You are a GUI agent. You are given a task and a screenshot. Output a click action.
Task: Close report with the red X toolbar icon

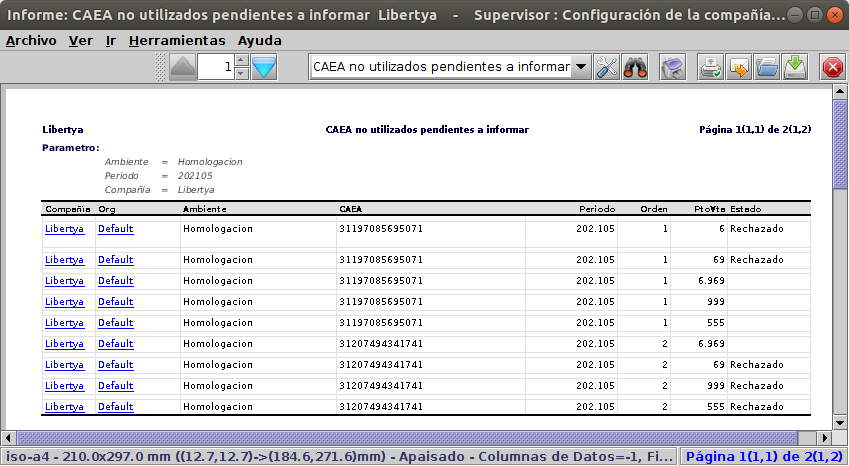pyautogui.click(x=833, y=67)
